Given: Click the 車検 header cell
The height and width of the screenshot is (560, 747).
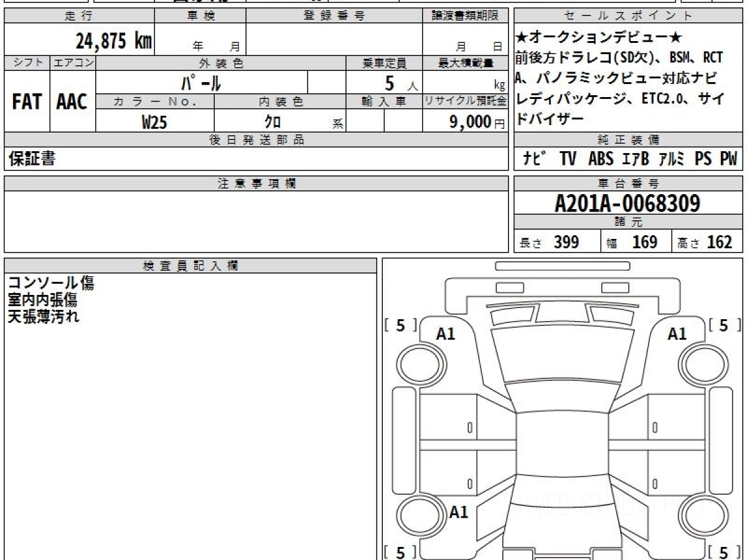Looking at the screenshot, I should (x=200, y=16).
